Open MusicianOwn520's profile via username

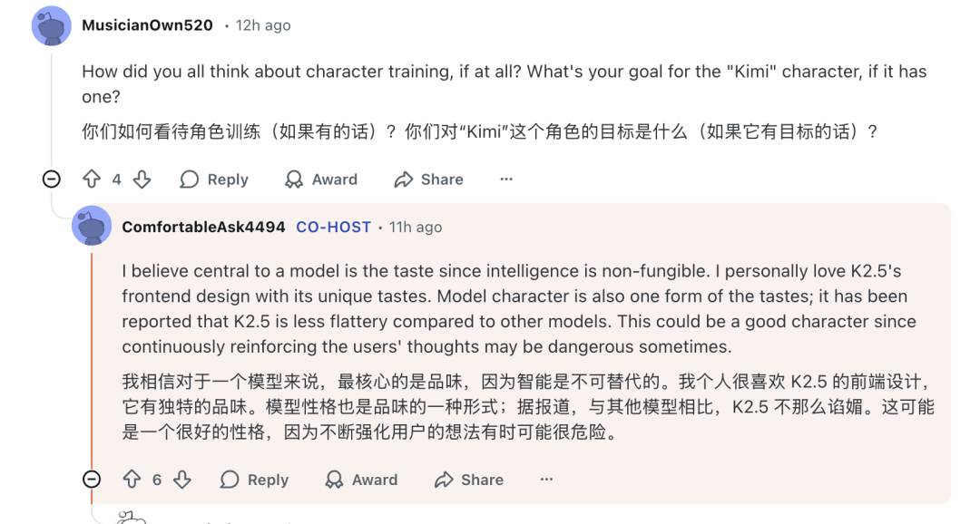147,25
